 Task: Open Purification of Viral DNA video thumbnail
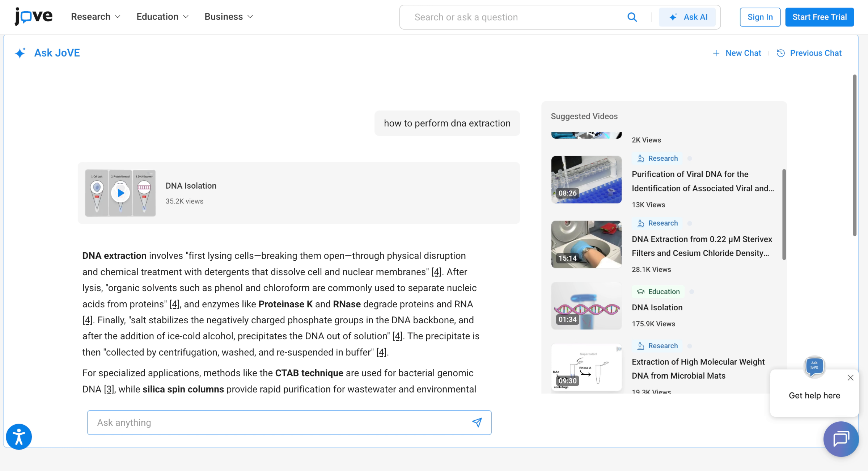coord(586,180)
